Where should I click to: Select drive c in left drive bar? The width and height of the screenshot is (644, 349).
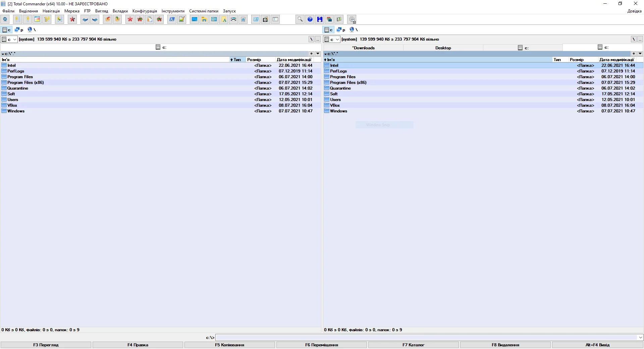[x=6, y=30]
